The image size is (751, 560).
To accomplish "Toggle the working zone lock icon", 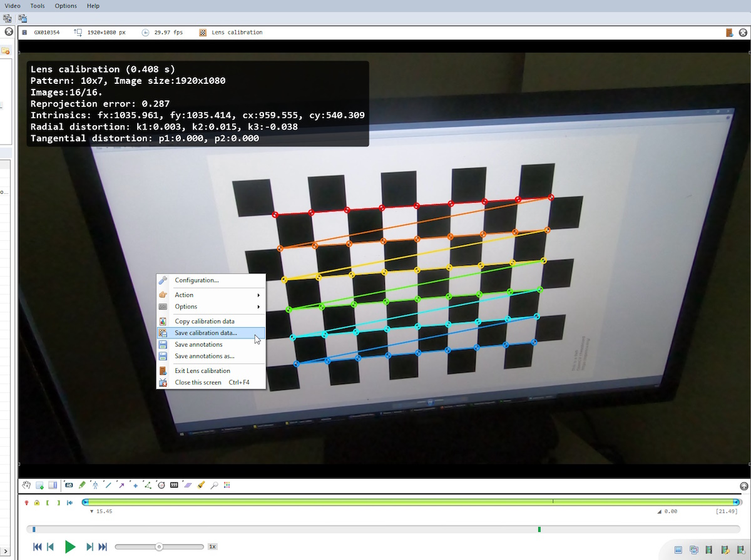I will pos(37,502).
